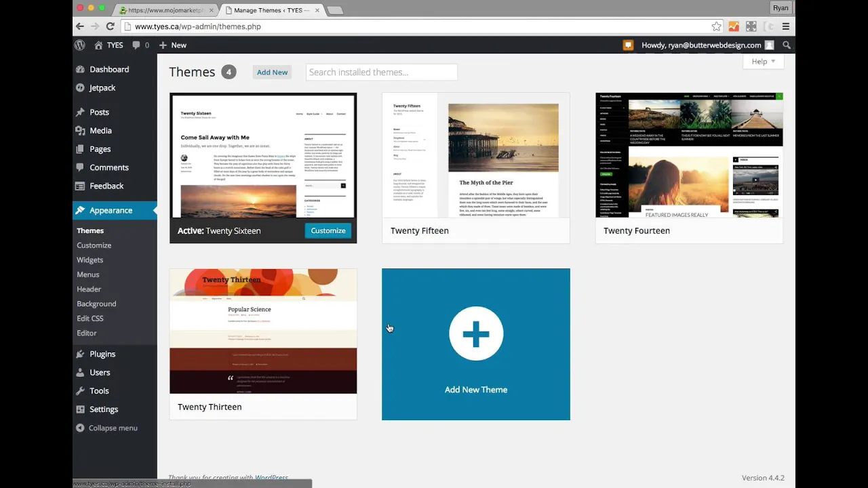868x488 pixels.
Task: Click the Users person icon
Action: click(x=81, y=372)
